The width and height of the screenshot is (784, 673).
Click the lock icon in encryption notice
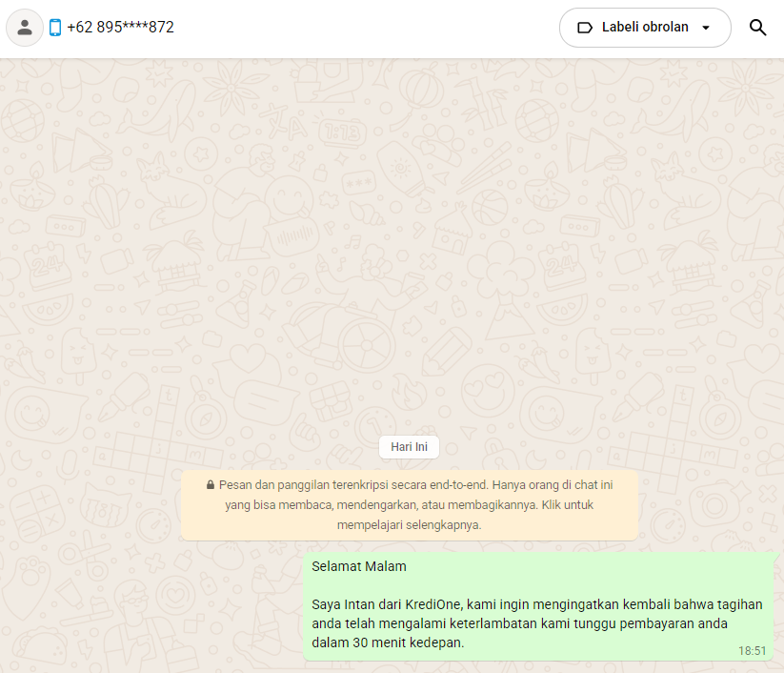pos(211,485)
